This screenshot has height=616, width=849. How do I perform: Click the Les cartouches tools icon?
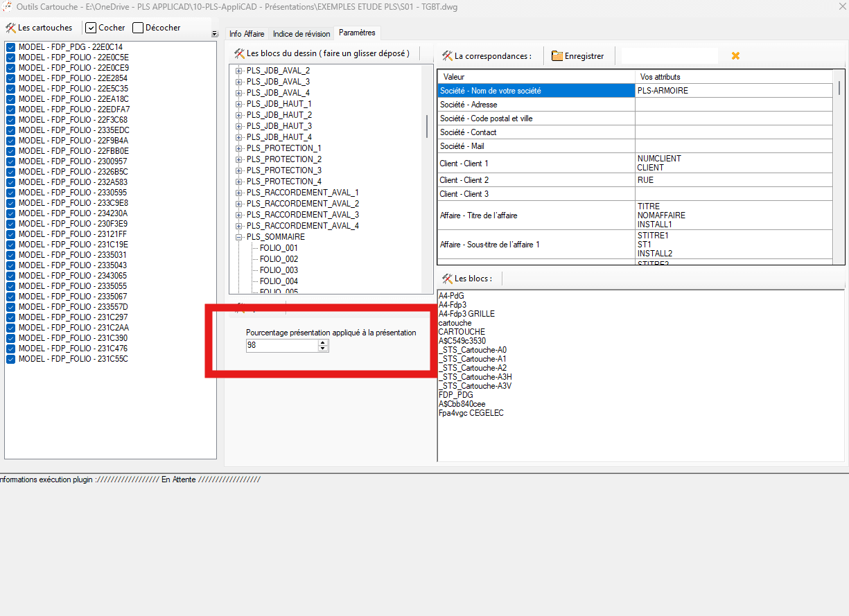tap(10, 28)
